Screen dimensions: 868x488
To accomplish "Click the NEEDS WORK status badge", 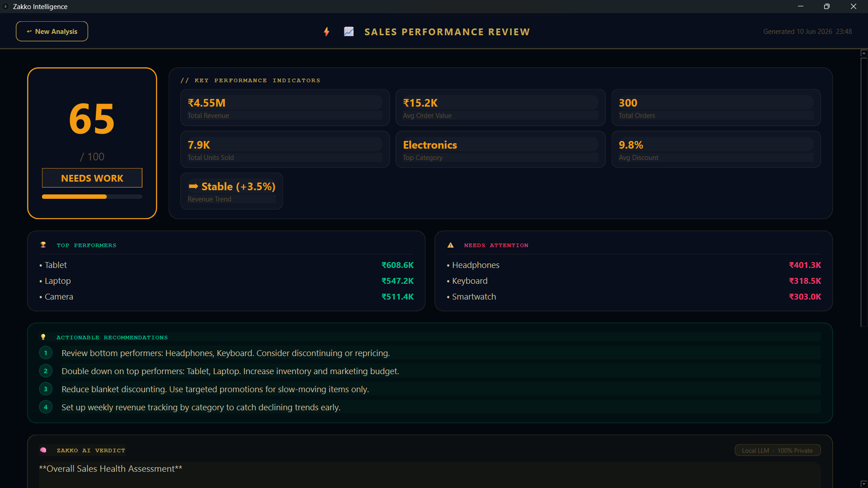I will 92,178.
